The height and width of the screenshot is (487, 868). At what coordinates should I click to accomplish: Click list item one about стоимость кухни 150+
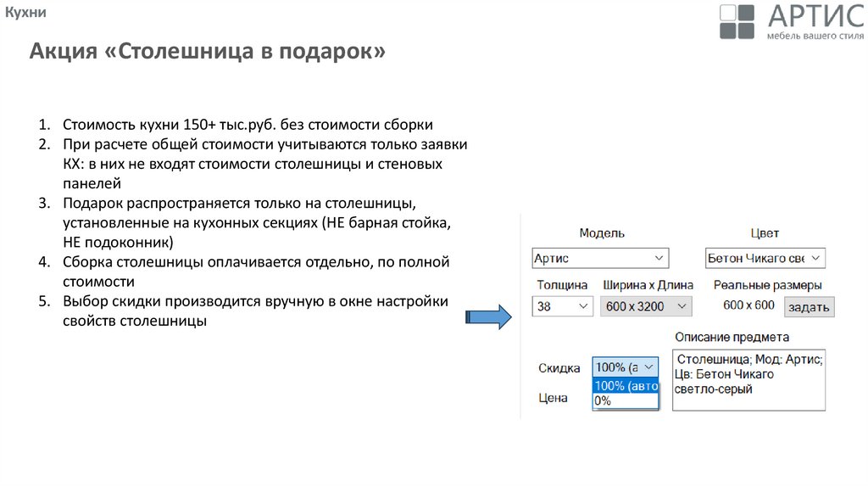(x=248, y=124)
